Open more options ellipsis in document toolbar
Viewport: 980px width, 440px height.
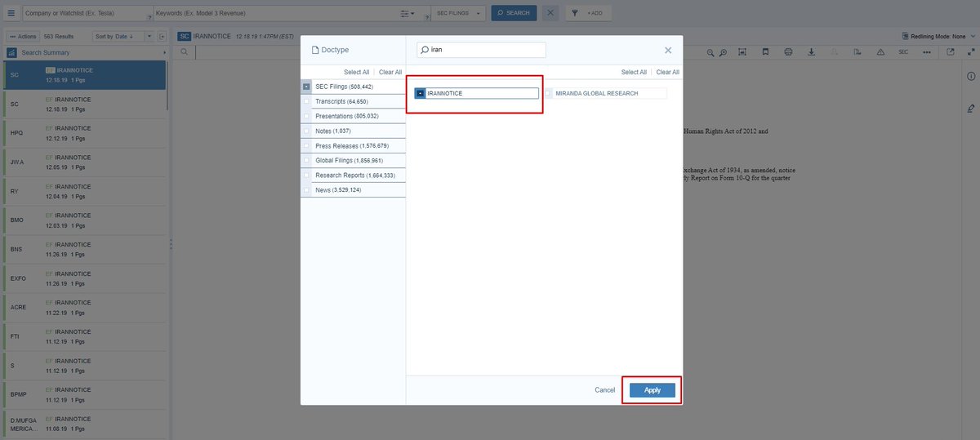(x=926, y=52)
